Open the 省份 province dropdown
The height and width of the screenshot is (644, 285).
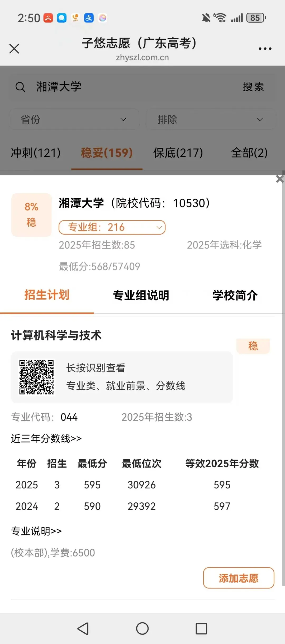point(74,119)
